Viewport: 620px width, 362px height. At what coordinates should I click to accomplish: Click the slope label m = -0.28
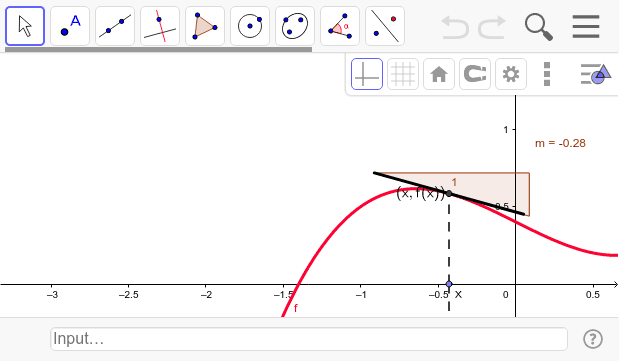560,143
